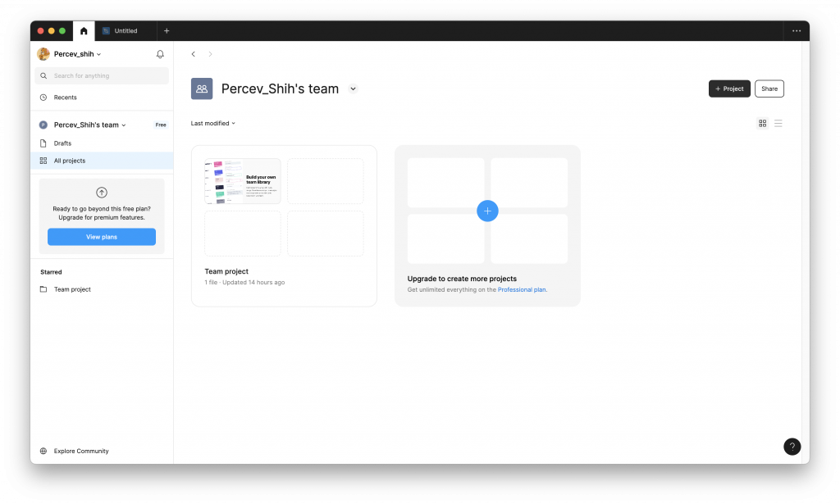Image resolution: width=840 pixels, height=504 pixels.
Task: Click the All projects grid icon
Action: point(43,161)
